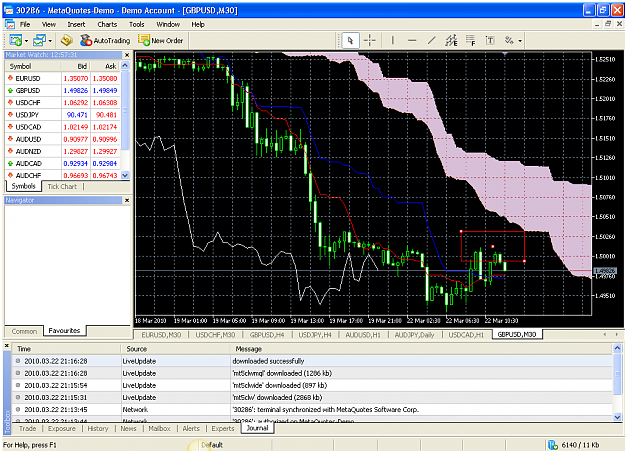
Task: Open the USDJPY,H4 chart tab
Action: click(x=315, y=335)
